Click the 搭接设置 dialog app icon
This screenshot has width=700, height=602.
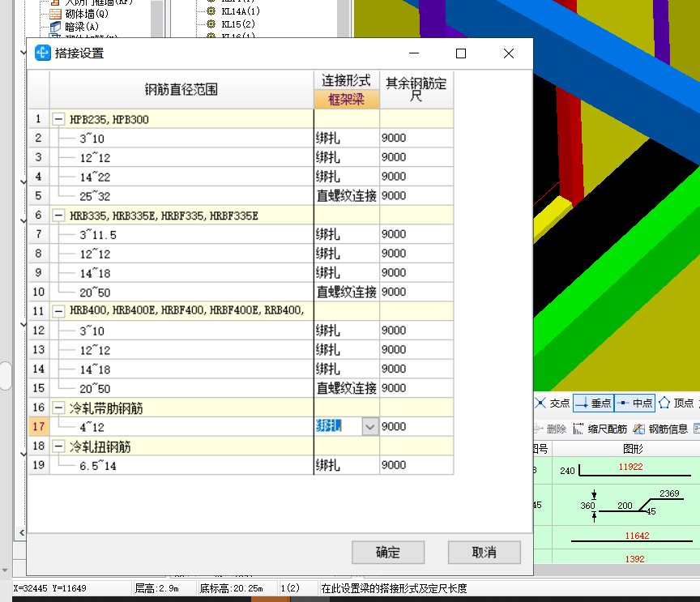[43, 53]
